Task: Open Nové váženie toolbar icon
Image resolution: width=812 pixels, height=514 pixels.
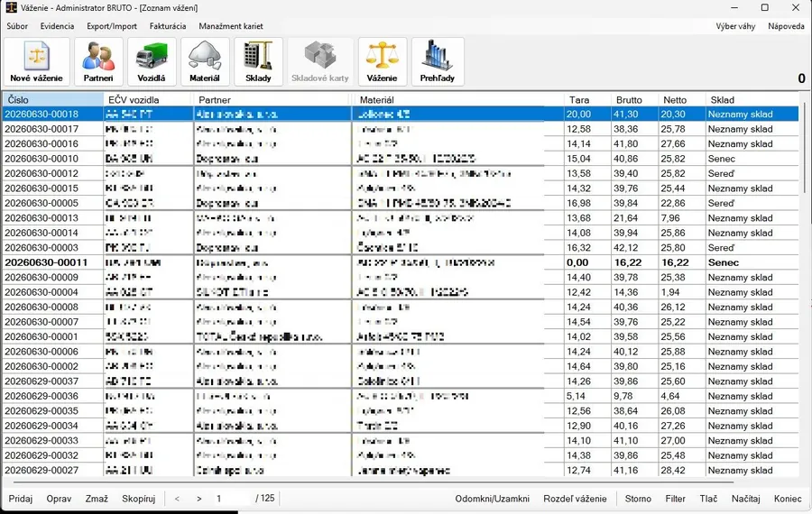Action: [36, 61]
